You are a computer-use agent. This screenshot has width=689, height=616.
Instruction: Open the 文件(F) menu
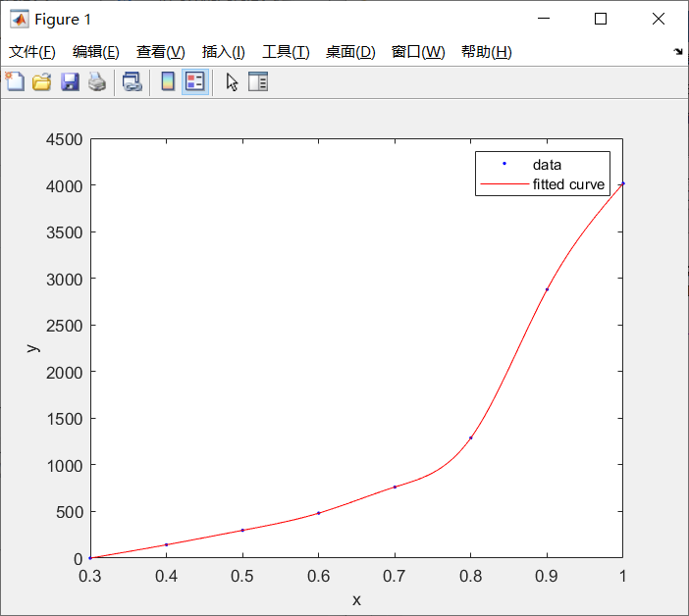coord(32,52)
